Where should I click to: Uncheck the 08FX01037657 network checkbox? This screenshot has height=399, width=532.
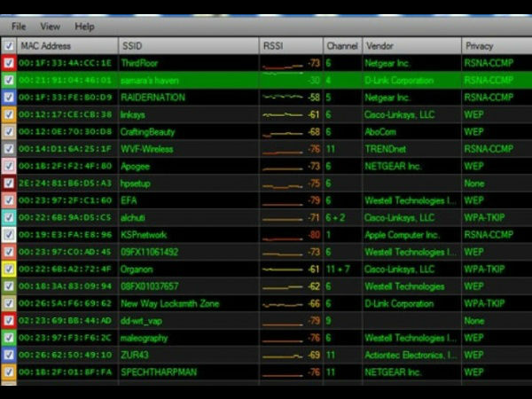tap(9, 286)
